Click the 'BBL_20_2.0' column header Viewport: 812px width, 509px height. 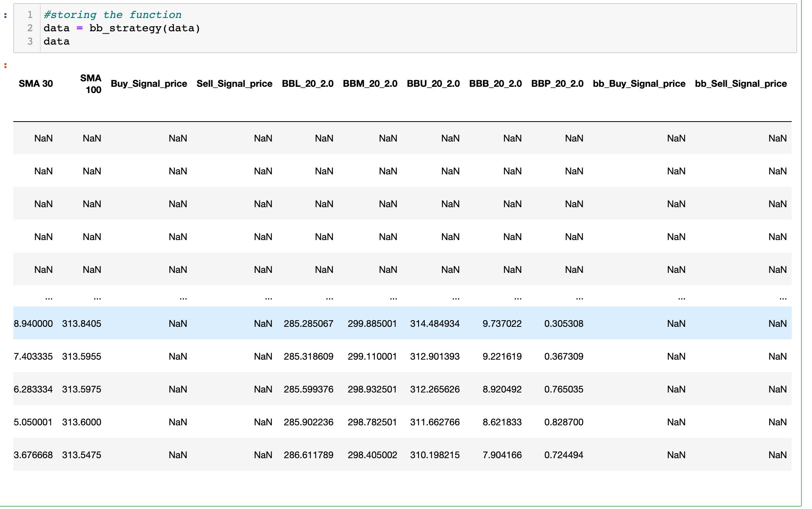click(308, 84)
